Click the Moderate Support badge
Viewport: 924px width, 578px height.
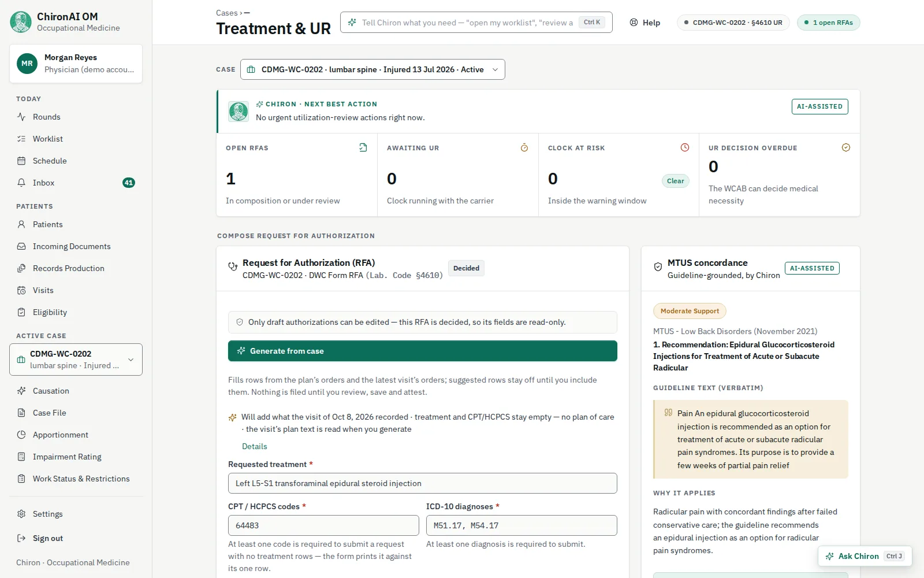pos(690,311)
